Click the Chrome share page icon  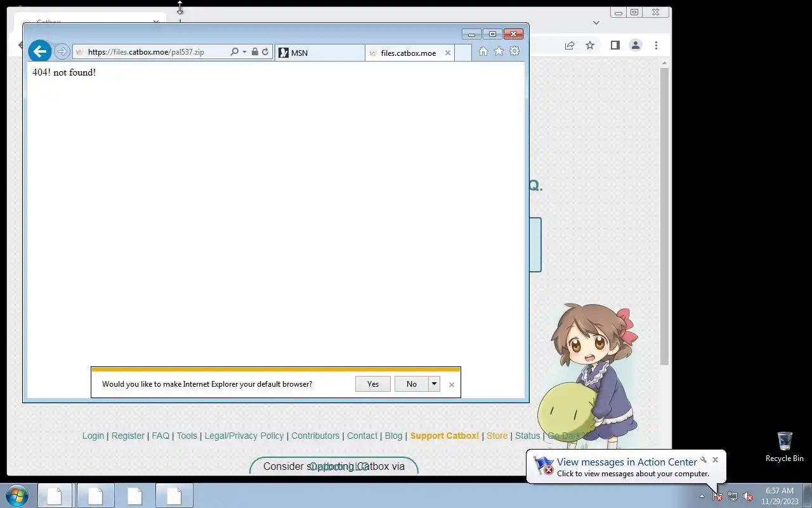tap(570, 45)
